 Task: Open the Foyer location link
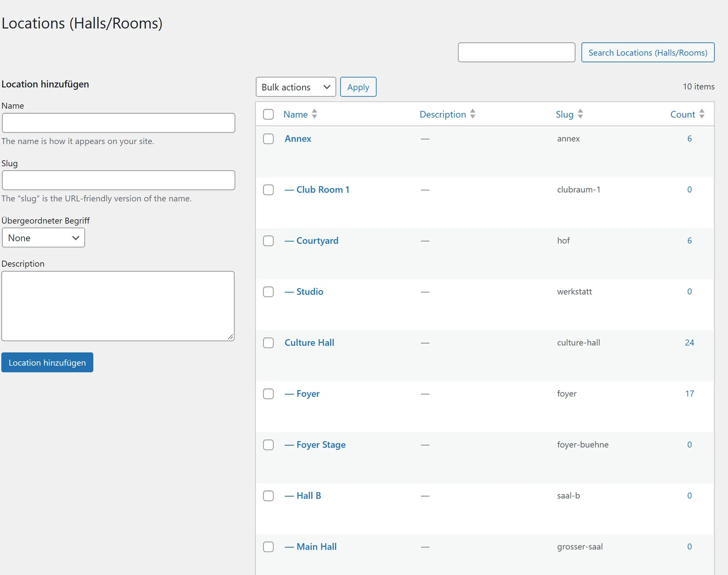[x=302, y=394]
